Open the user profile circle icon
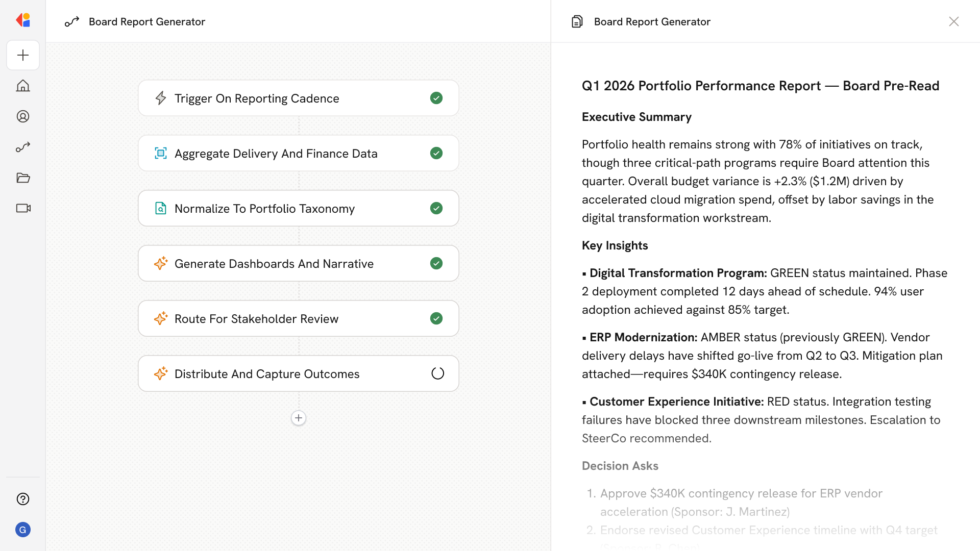980x551 pixels. (x=23, y=116)
